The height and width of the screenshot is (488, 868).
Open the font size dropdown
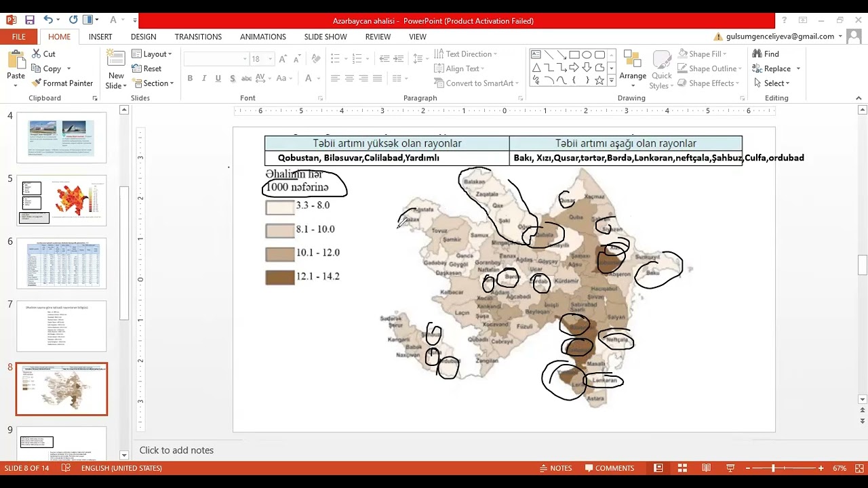point(270,59)
